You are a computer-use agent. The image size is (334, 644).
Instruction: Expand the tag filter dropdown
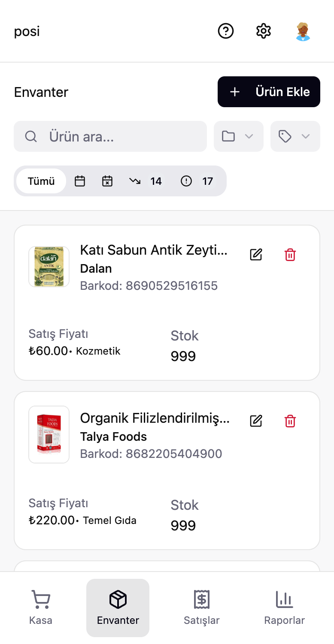coord(295,136)
